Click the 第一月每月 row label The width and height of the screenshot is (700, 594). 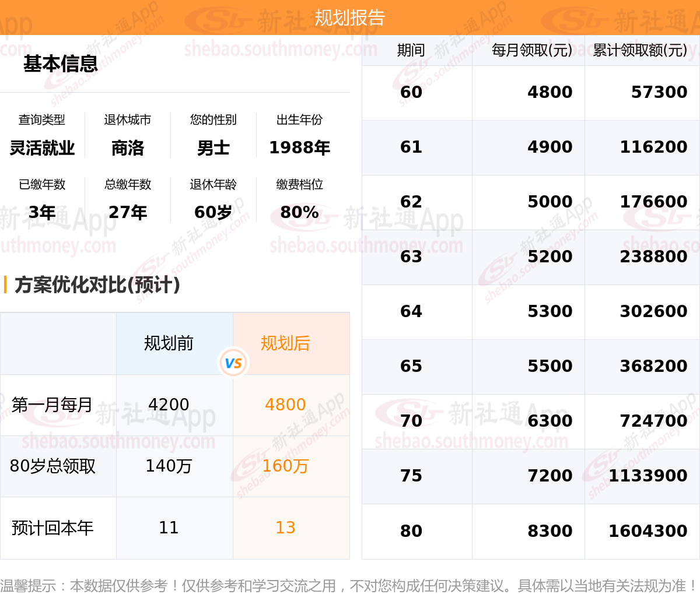pyautogui.click(x=52, y=405)
